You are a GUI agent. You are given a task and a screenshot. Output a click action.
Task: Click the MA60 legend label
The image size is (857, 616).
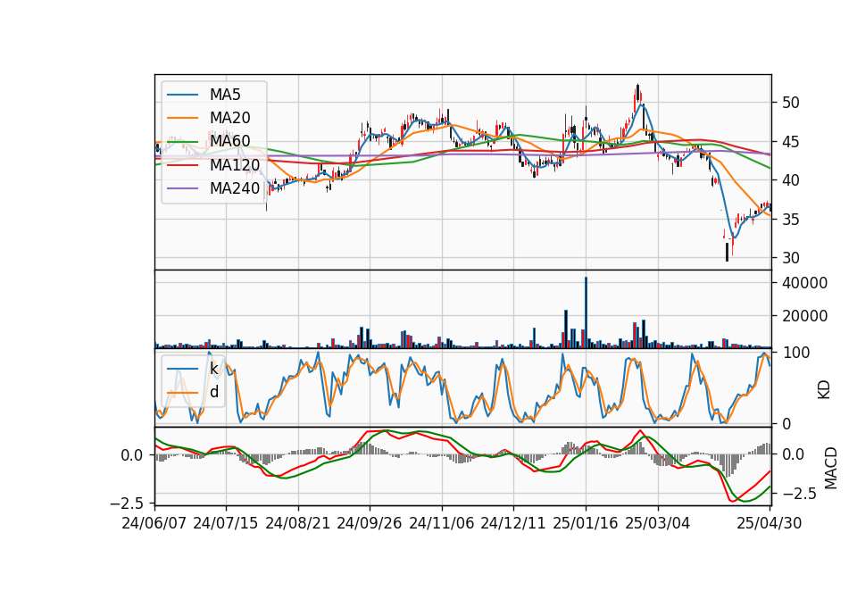pyautogui.click(x=230, y=141)
